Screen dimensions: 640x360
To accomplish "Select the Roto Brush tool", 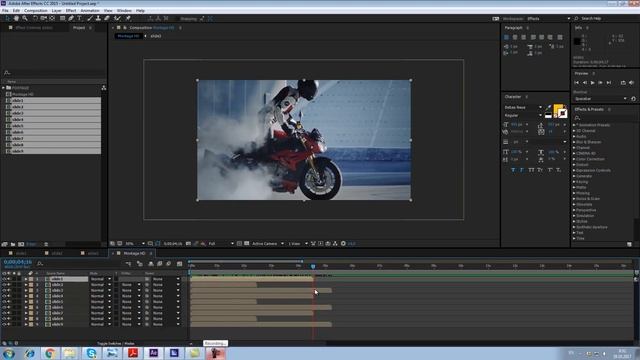I will 118,18.
